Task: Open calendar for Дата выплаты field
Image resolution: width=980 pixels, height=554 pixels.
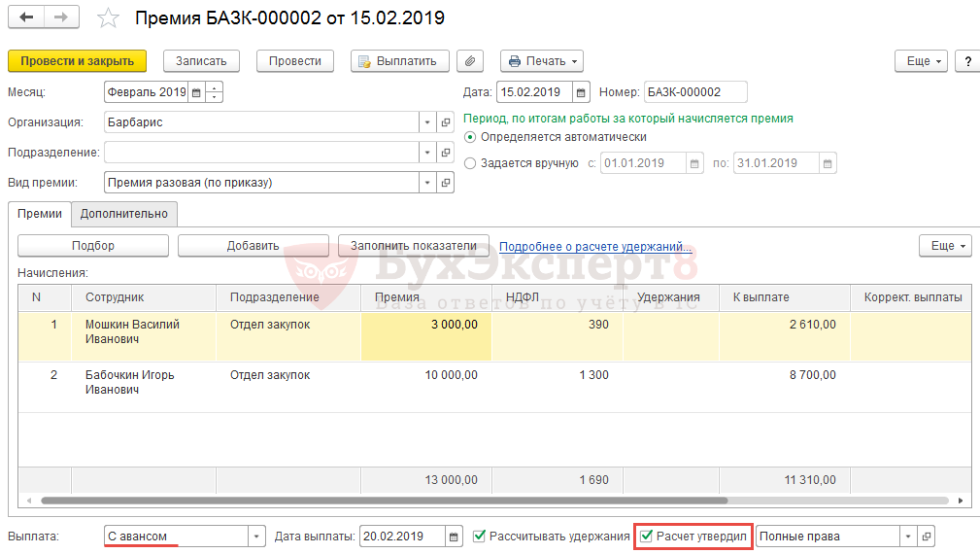Action: tap(455, 537)
